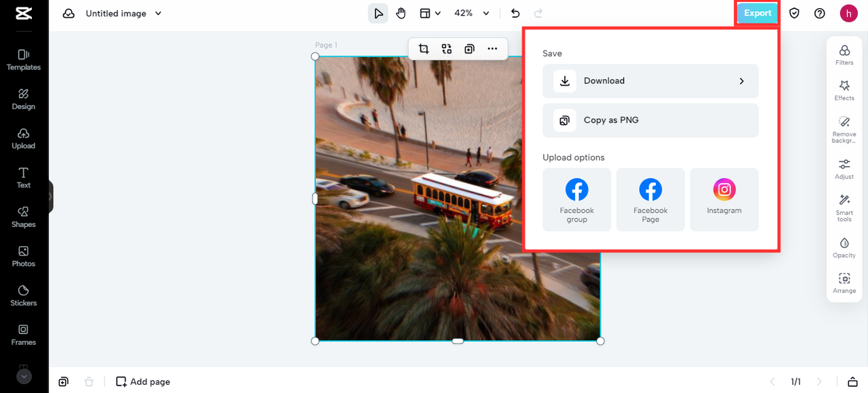Select the Text tool in sidebar
Screen dimensions: 868x393
tap(24, 178)
